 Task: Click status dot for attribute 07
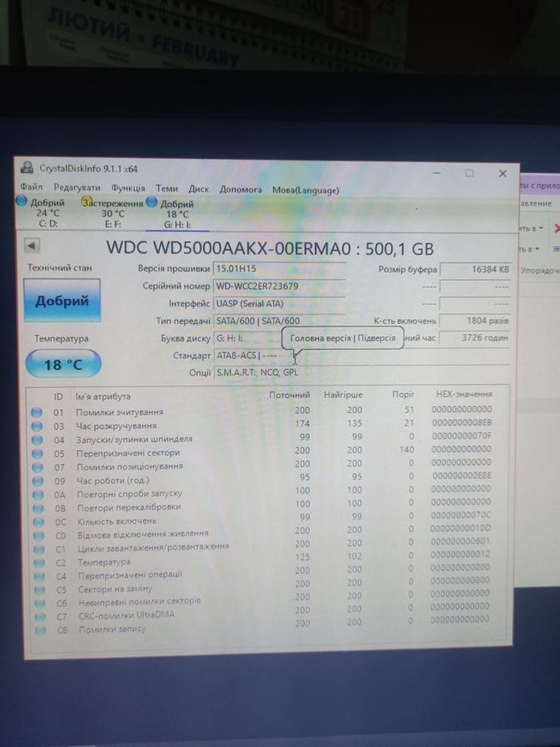coord(37,468)
